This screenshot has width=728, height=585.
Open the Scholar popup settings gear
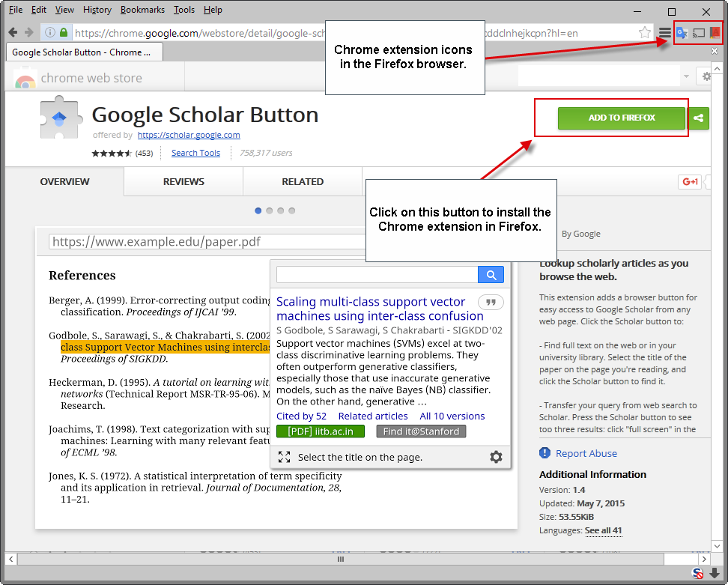(496, 457)
